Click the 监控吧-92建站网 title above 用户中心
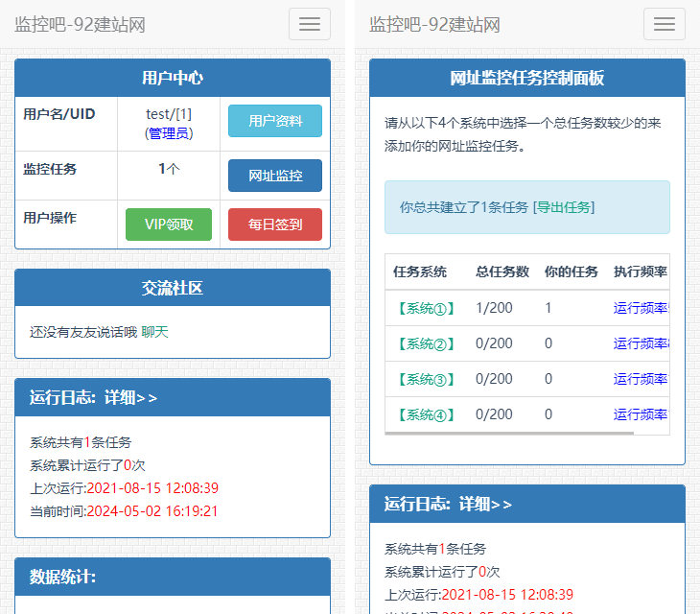700x614 pixels. (80, 24)
